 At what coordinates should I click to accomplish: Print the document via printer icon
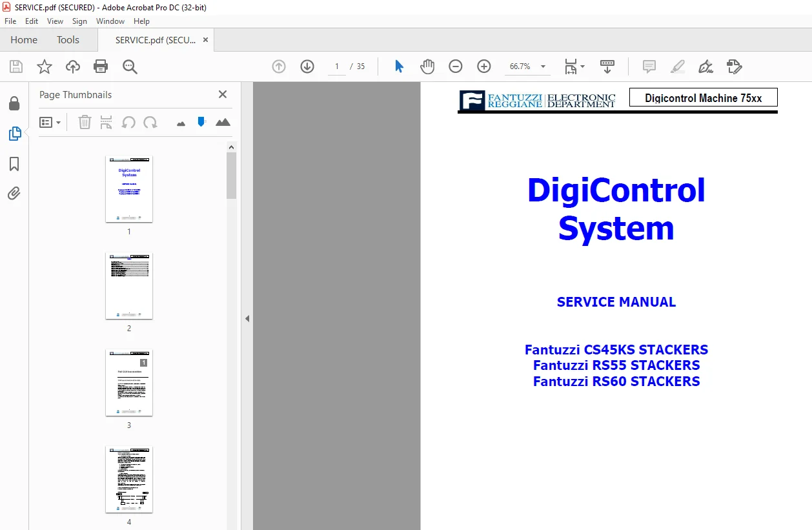(x=101, y=66)
